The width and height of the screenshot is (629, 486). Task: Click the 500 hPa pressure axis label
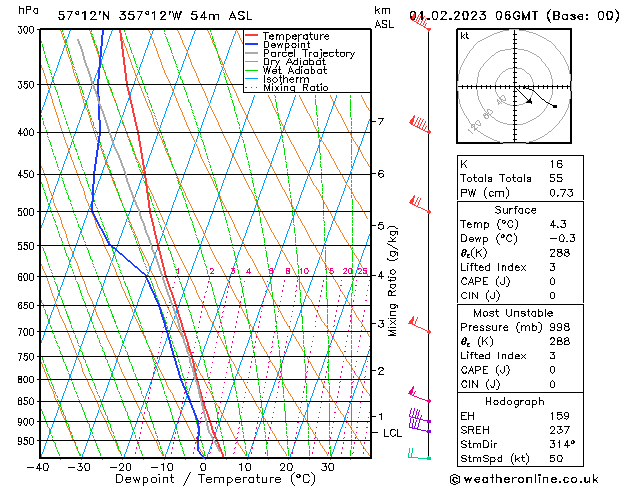pos(27,212)
